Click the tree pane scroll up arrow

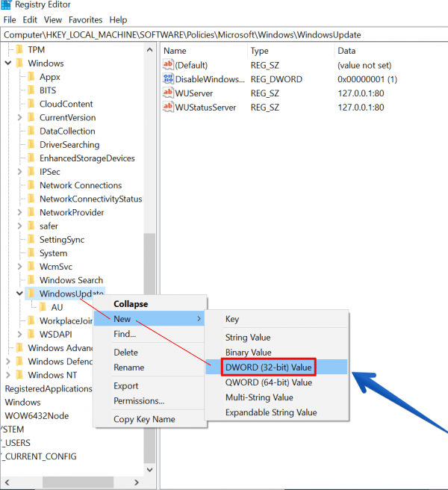[149, 50]
